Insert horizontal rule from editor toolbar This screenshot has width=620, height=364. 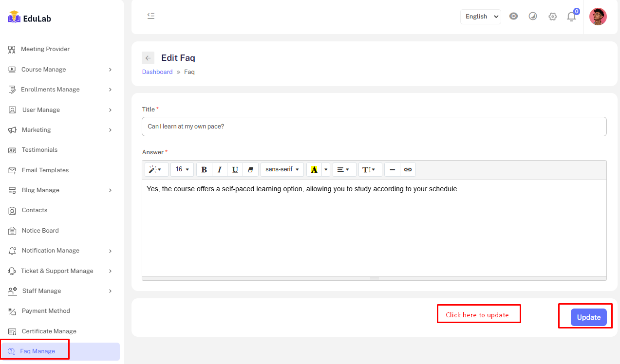coord(392,169)
